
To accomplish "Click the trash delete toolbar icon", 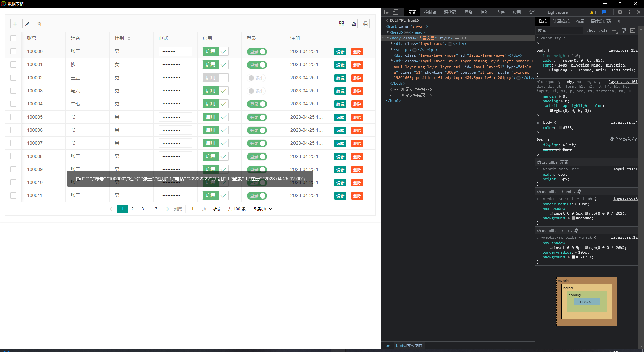I will [x=39, y=24].
